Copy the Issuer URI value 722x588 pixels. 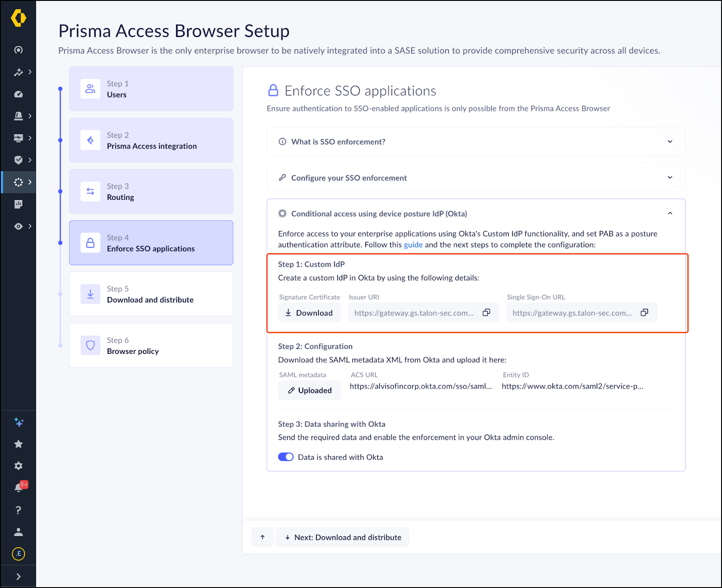(486, 312)
